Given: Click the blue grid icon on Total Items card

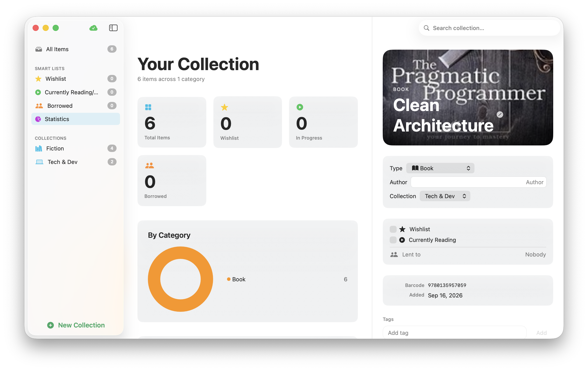Looking at the screenshot, I should pyautogui.click(x=148, y=107).
